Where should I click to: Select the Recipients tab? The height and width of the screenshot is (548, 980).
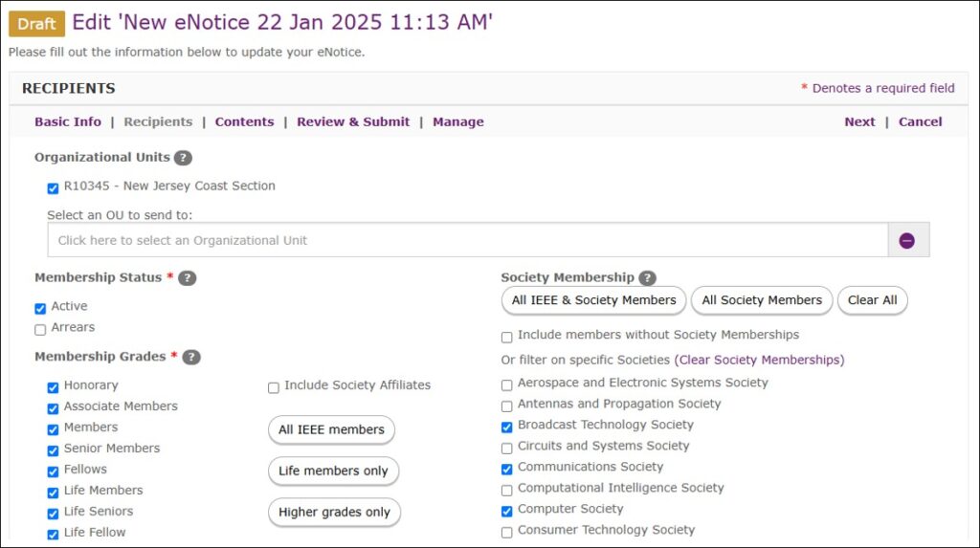click(x=158, y=121)
